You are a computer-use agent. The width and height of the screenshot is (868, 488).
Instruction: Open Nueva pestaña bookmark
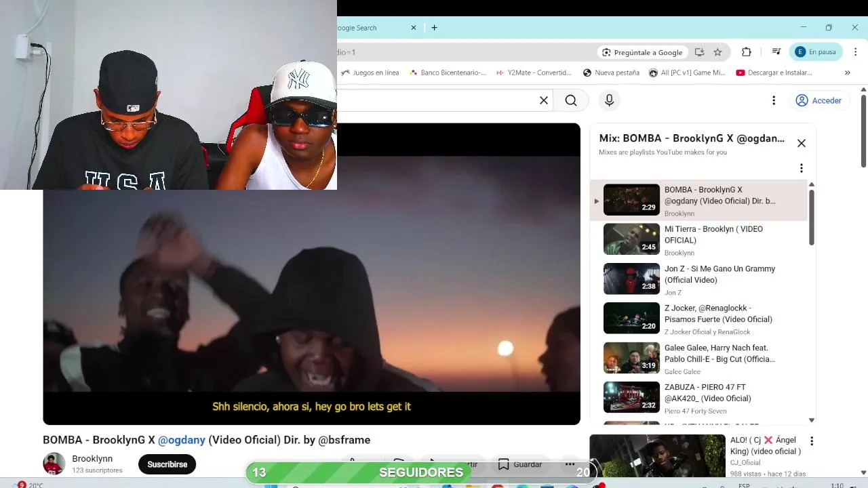[611, 73]
